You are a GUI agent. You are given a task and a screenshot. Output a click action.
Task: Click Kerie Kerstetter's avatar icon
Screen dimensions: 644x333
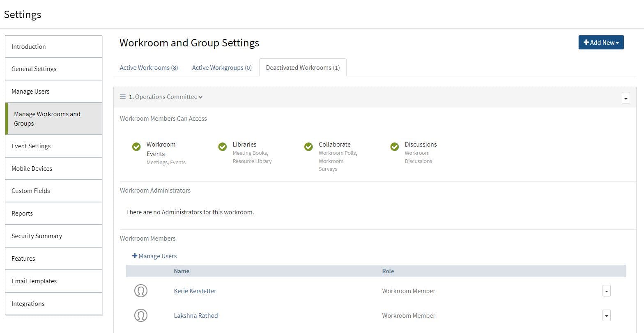pyautogui.click(x=141, y=291)
